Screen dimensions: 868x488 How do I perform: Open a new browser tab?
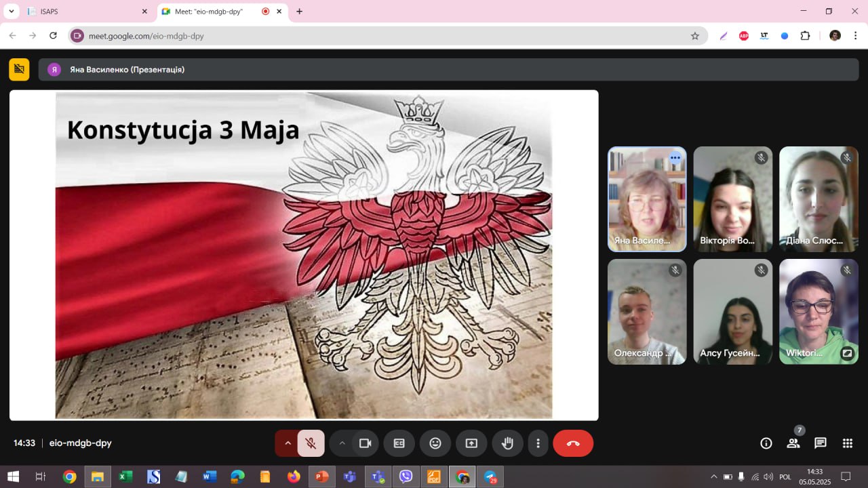(300, 12)
